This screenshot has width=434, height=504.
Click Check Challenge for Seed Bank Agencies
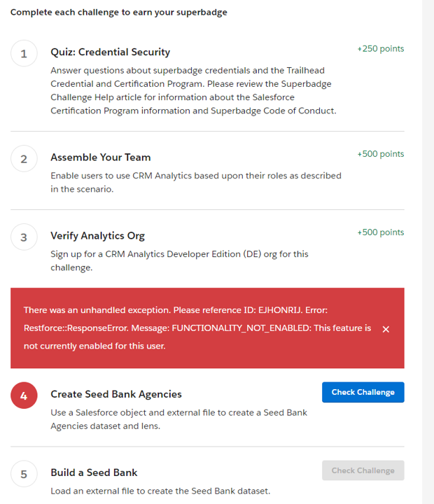363,392
